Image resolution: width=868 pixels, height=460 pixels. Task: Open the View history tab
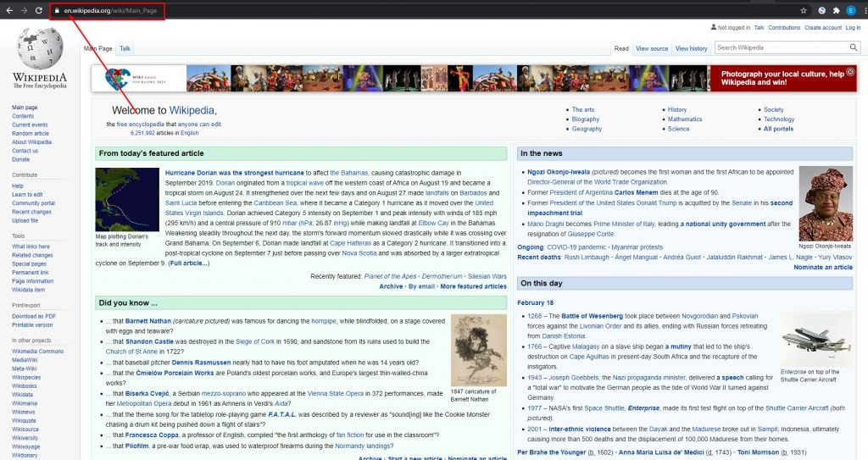tap(692, 49)
